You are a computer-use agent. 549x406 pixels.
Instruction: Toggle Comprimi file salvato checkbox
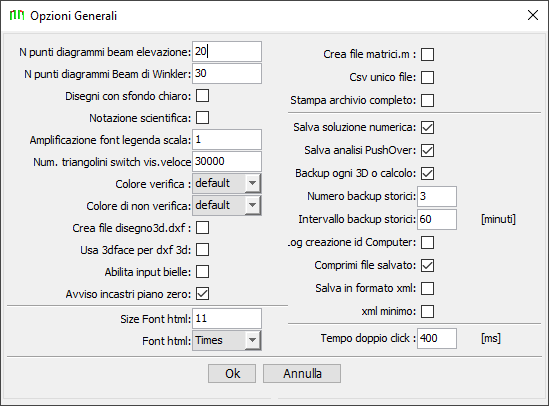coord(428,265)
